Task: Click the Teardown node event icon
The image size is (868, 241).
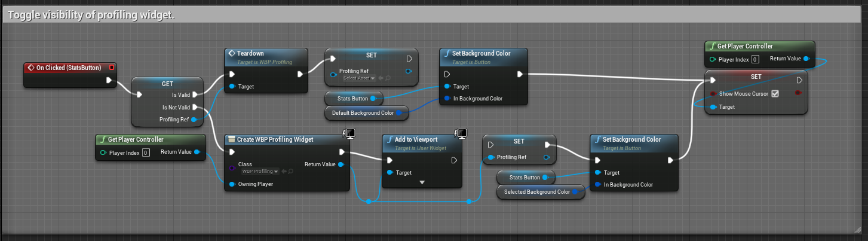Action: tap(232, 53)
